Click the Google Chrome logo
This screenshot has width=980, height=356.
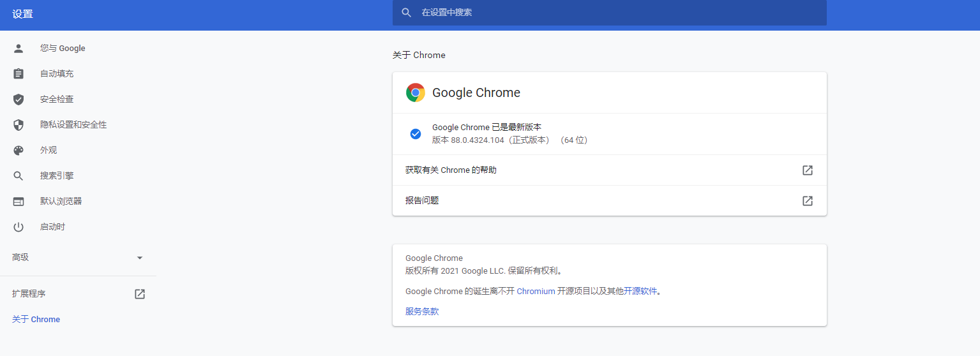point(416,93)
